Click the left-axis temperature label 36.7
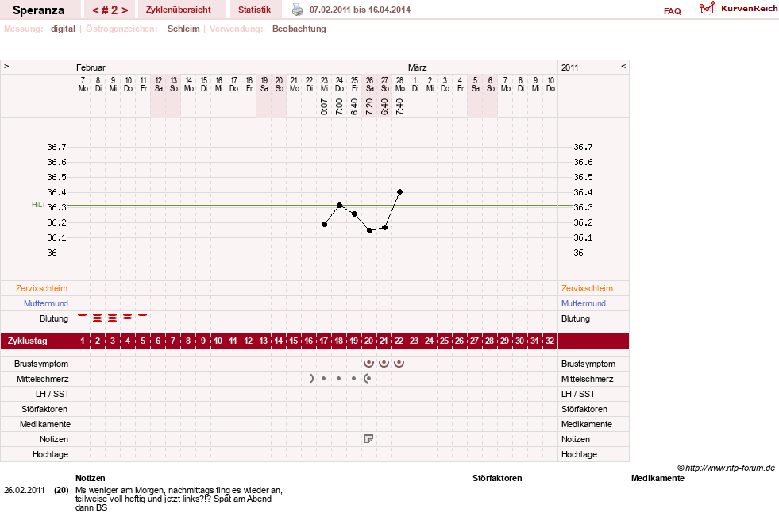The width and height of the screenshot is (779, 532). 56,147
